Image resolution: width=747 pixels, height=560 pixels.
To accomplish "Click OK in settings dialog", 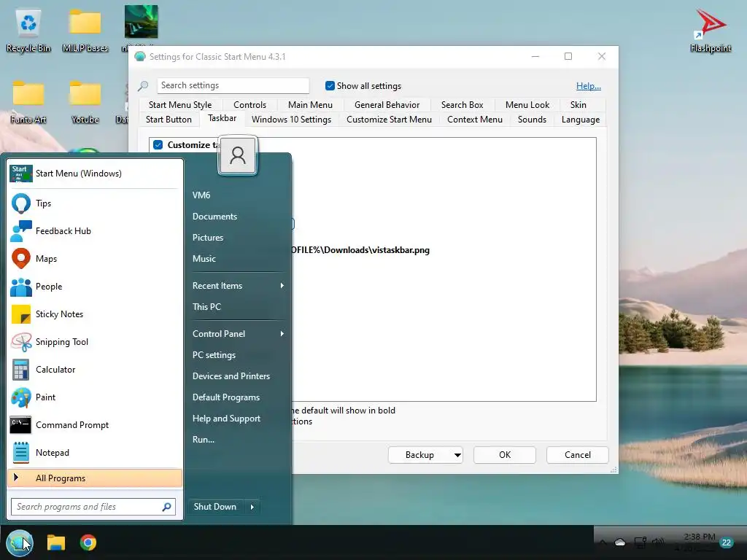I will (x=505, y=455).
